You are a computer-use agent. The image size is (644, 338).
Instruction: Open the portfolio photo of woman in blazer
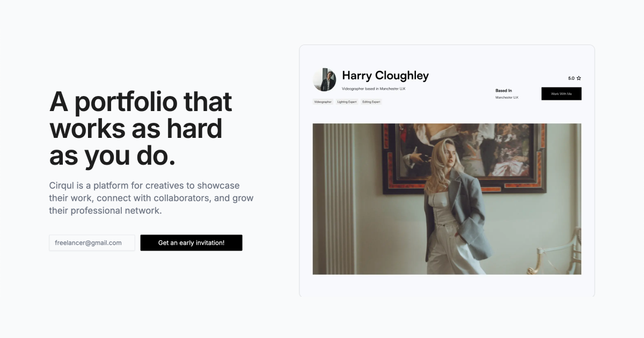click(447, 199)
